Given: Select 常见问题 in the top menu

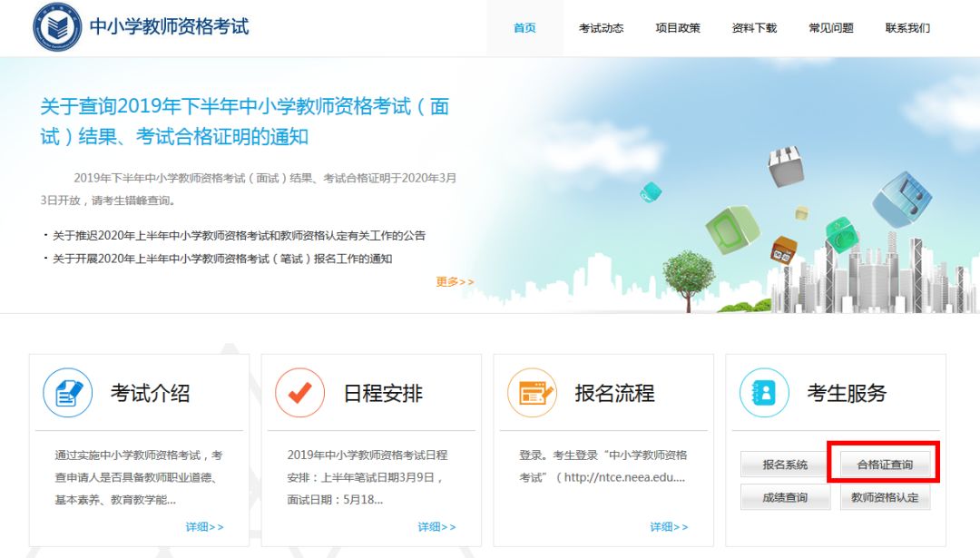Looking at the screenshot, I should point(831,28).
